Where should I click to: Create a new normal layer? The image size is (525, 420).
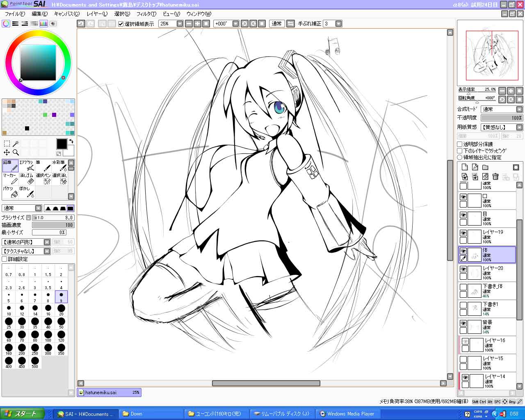coord(465,167)
